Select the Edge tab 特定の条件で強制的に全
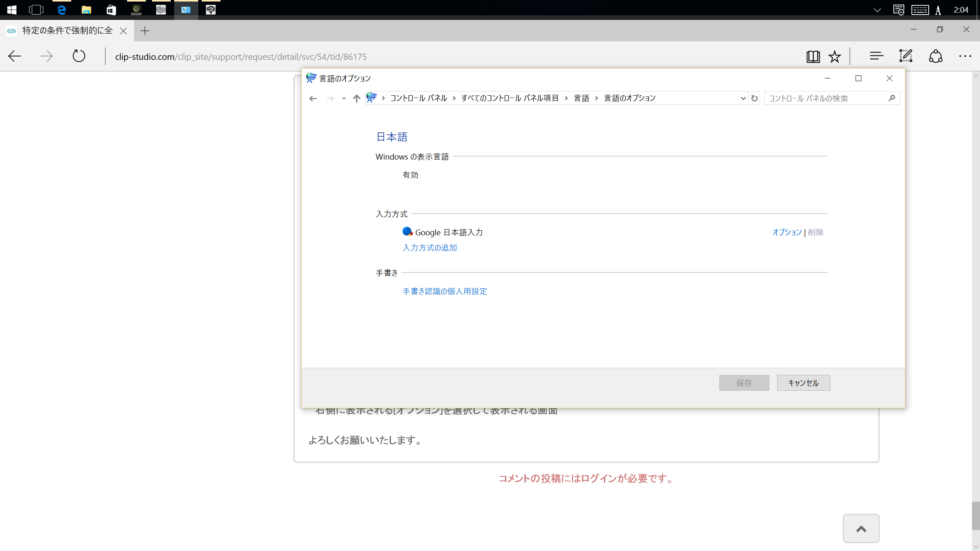Screen dimensions: 980x551 point(67,31)
